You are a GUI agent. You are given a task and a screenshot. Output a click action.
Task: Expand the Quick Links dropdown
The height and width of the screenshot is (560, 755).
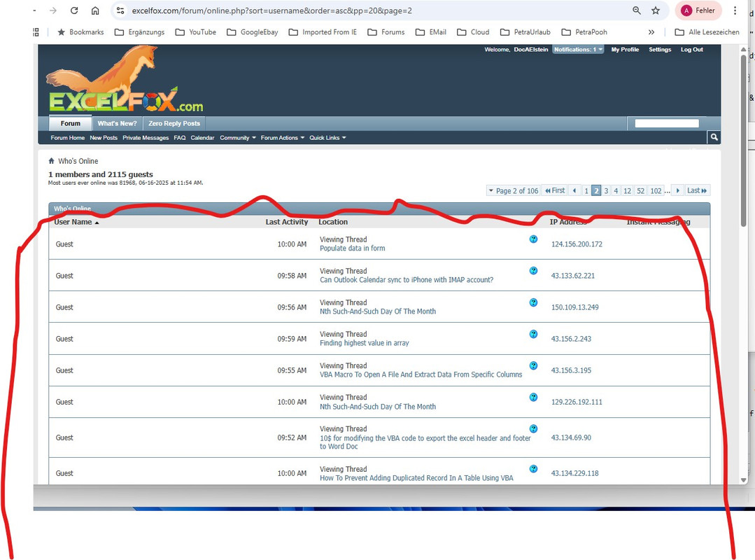[327, 138]
